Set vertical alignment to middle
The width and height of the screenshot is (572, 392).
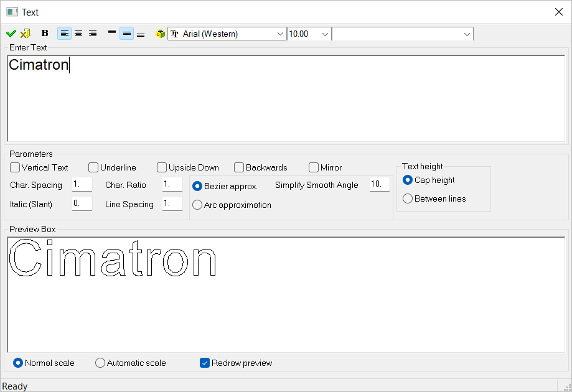(126, 34)
